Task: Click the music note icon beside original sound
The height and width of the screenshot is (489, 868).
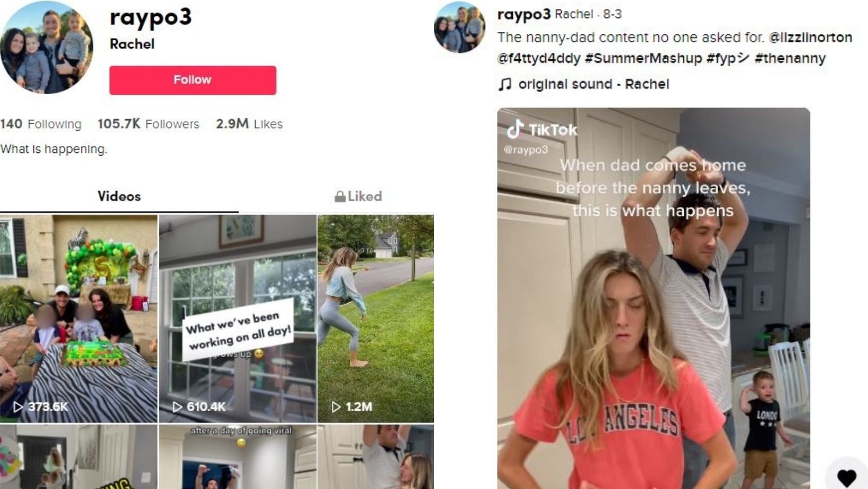Action: 505,84
